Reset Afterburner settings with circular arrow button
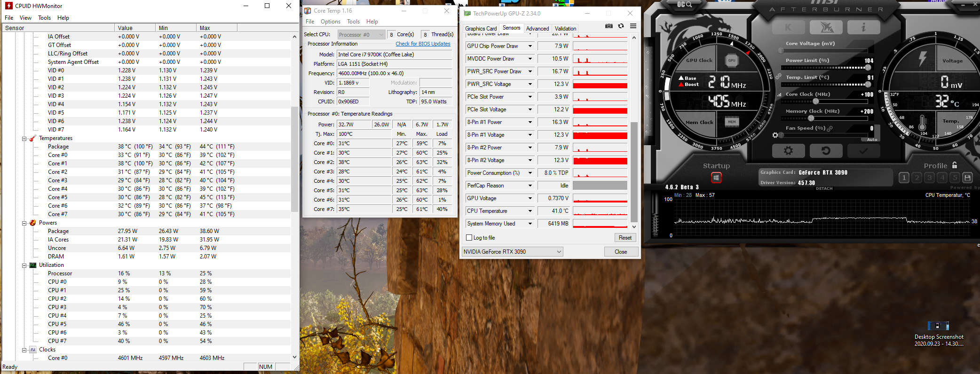This screenshot has width=980, height=374. tap(826, 151)
